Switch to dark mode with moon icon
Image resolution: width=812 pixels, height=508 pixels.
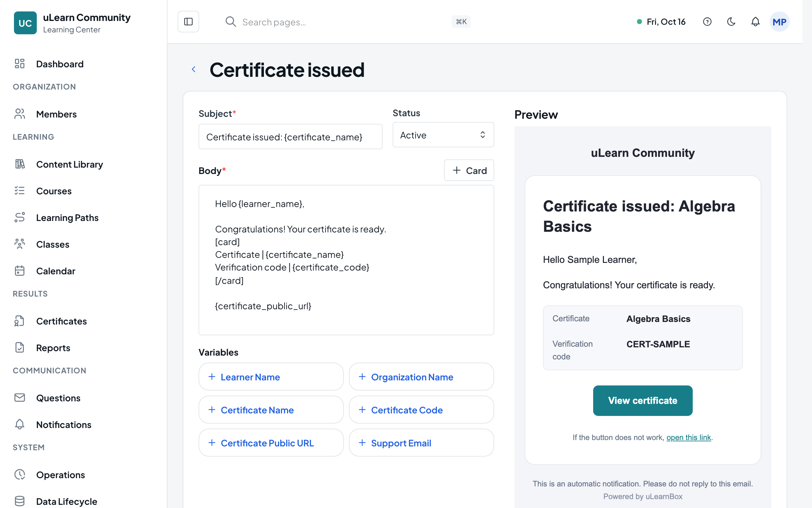[x=731, y=22]
